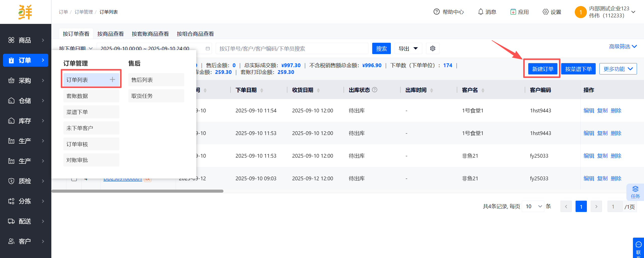The width and height of the screenshot is (644, 258).
Task: Open notifications via the bell icon
Action: 480,12
